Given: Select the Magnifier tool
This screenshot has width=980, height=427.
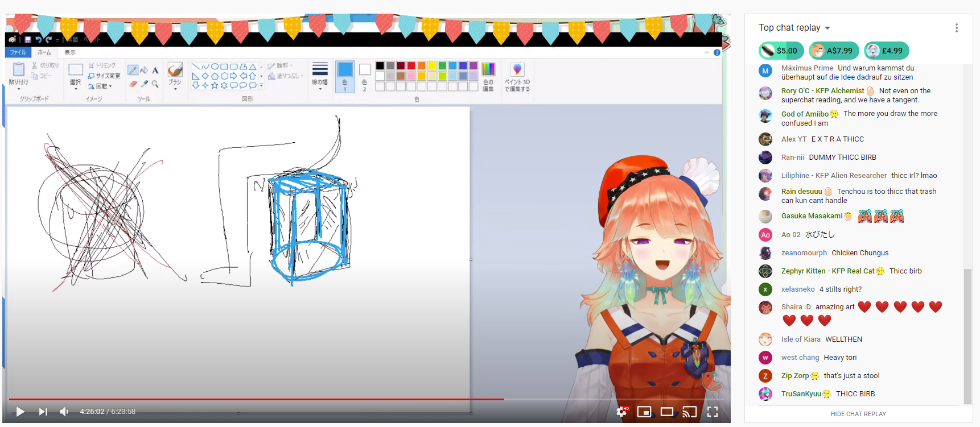Looking at the screenshot, I should [x=155, y=84].
